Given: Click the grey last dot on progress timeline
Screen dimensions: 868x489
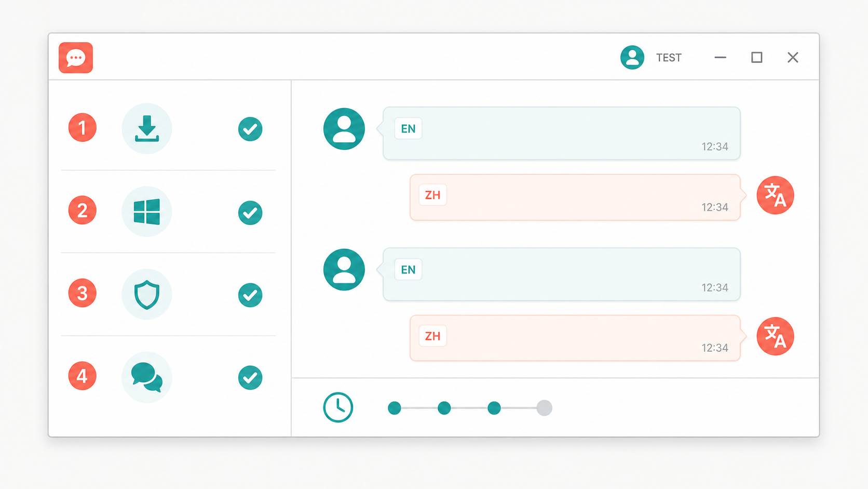Looking at the screenshot, I should tap(544, 408).
